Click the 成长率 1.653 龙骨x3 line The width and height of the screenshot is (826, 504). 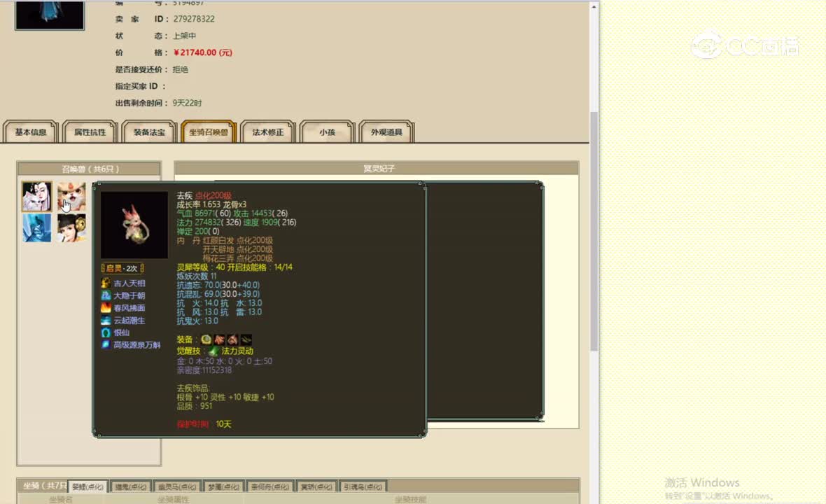pyautogui.click(x=211, y=204)
